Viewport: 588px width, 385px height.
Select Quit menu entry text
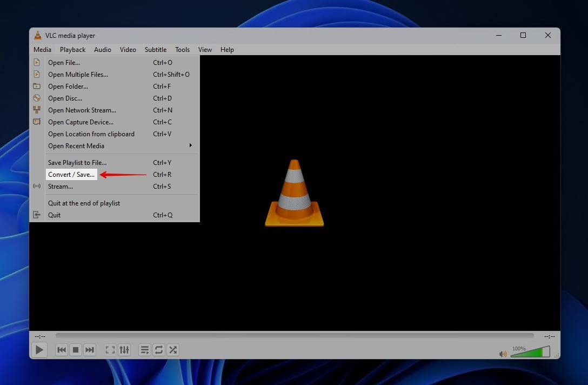tap(54, 215)
